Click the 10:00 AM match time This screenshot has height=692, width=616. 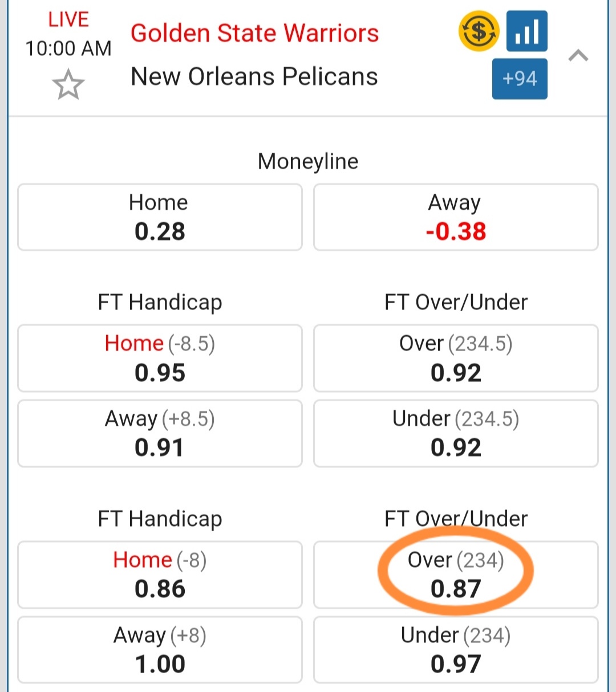click(x=68, y=48)
